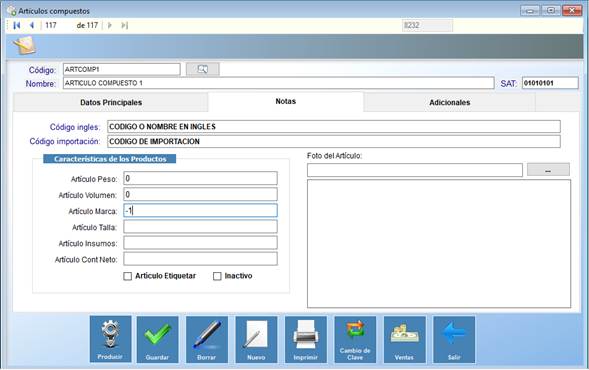Click the Foto del Artículo path field
Screen dimensions: 589x370
(415, 170)
